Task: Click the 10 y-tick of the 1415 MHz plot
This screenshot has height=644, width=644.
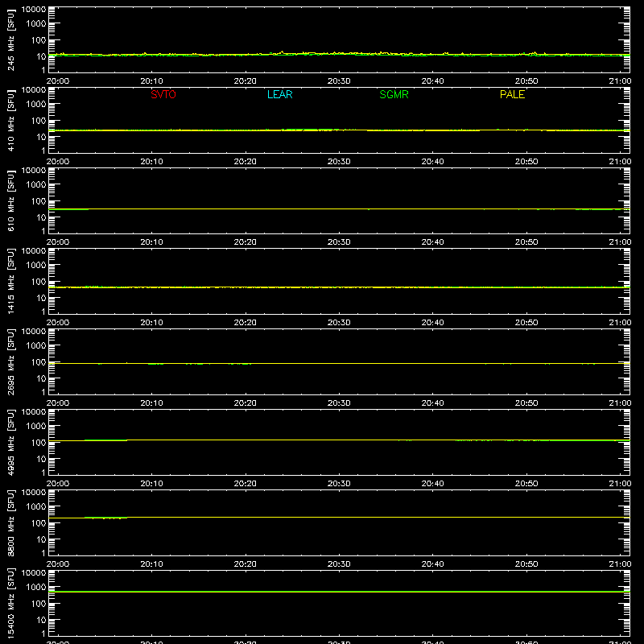Action: tap(41, 298)
